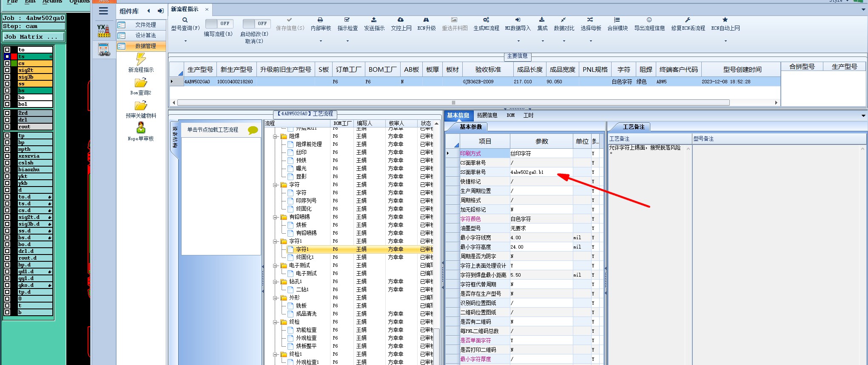This screenshot has width=868, height=365.
Task: Check the 'drl' layer checkbox
Action: coord(7,120)
